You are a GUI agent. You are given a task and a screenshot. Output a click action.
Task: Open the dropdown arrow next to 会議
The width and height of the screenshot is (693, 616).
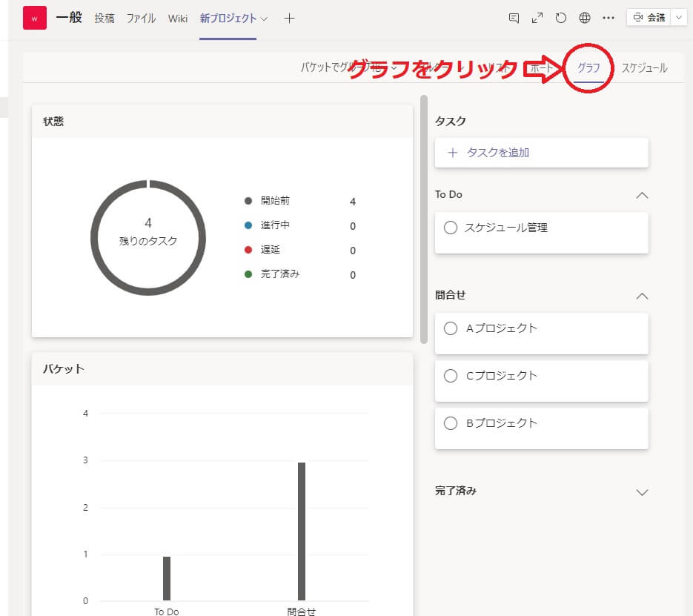click(679, 18)
